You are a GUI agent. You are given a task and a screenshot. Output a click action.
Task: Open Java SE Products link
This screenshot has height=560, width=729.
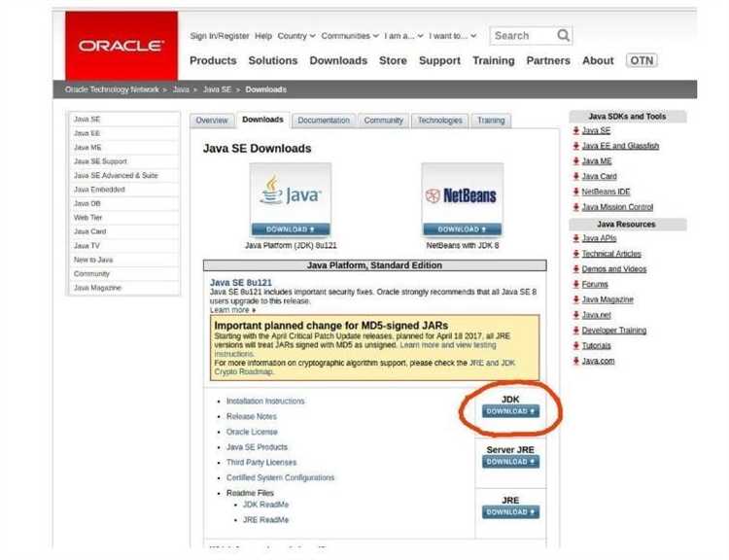258,447
